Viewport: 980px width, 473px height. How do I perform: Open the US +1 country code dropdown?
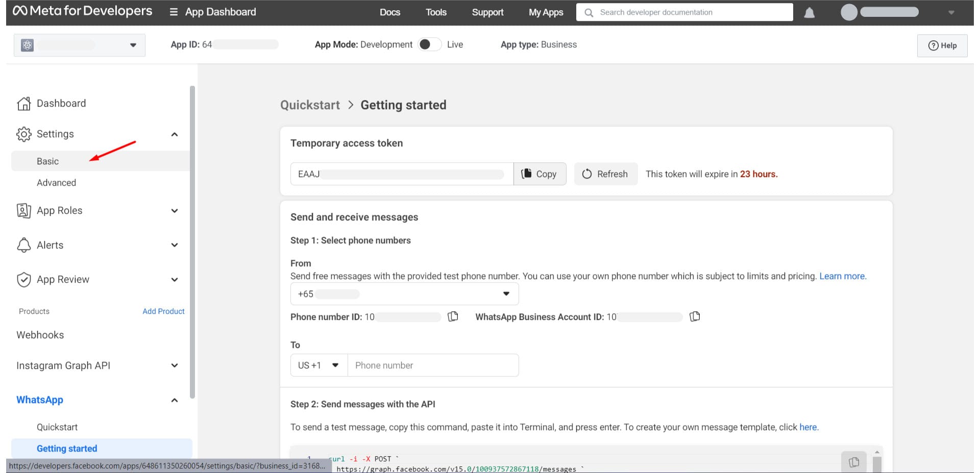(x=319, y=365)
